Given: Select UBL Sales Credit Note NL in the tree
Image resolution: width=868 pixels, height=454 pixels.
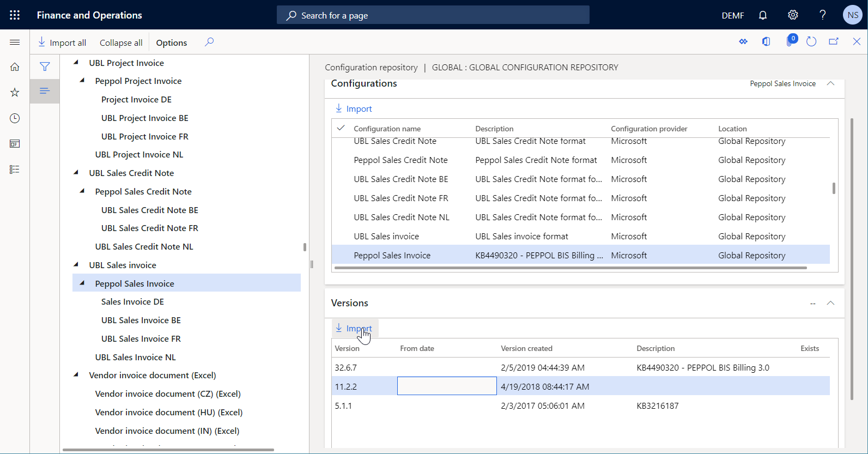Looking at the screenshot, I should 144,246.
